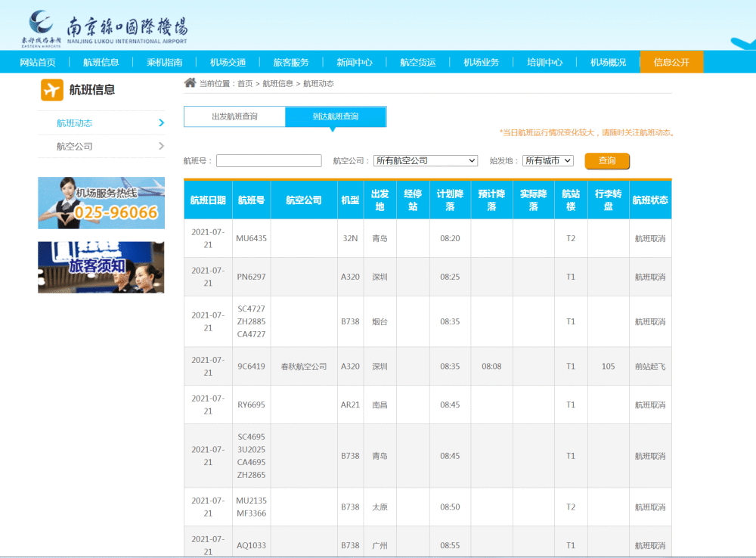
Task: Click the chevron arrow next to 航班动态
Action: (161, 122)
